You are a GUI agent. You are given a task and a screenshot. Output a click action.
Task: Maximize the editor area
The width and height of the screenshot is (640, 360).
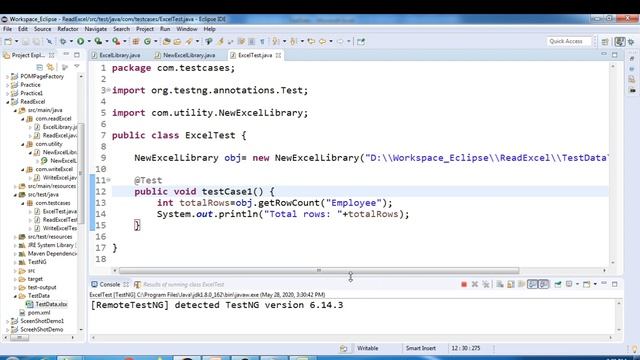click(x=615, y=54)
